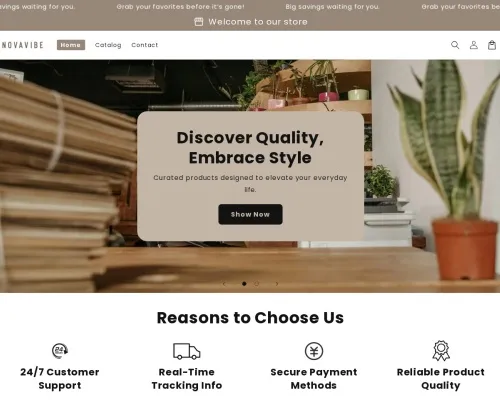Open the account login icon
The height and width of the screenshot is (400, 500).
pos(474,45)
